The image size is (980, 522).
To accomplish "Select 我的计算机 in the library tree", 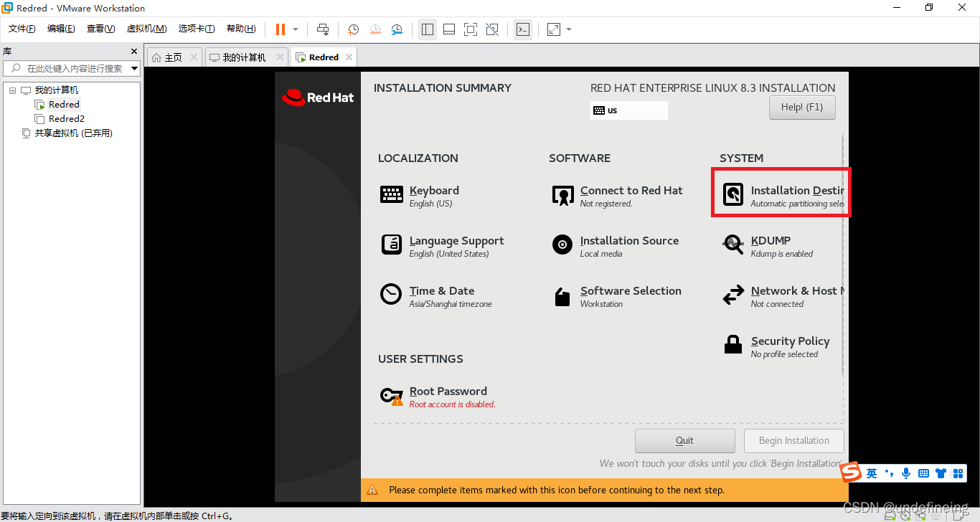I will click(x=57, y=90).
